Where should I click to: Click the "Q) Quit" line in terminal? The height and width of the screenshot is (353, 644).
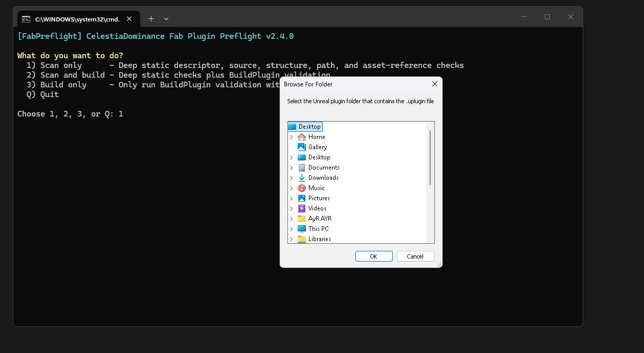(42, 95)
